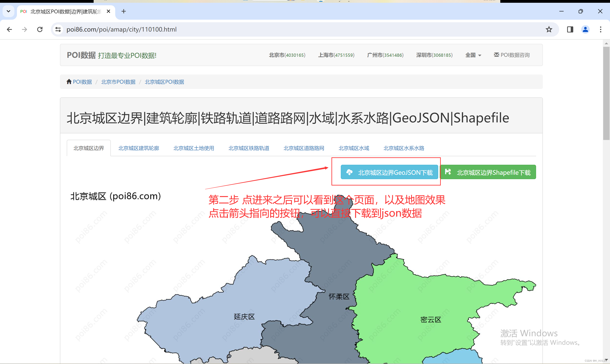Select the 北京城区水系水路 tab
Screen dimensions: 610x364
[x=403, y=148]
